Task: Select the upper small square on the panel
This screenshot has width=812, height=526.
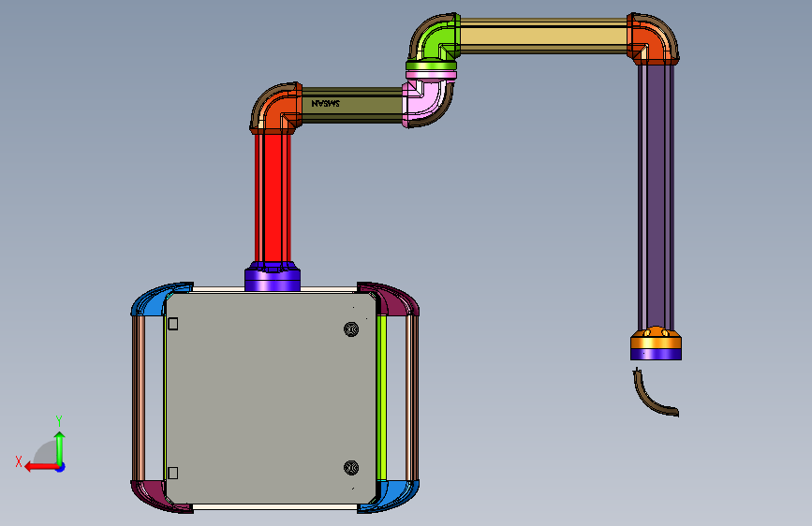Action: (173, 324)
